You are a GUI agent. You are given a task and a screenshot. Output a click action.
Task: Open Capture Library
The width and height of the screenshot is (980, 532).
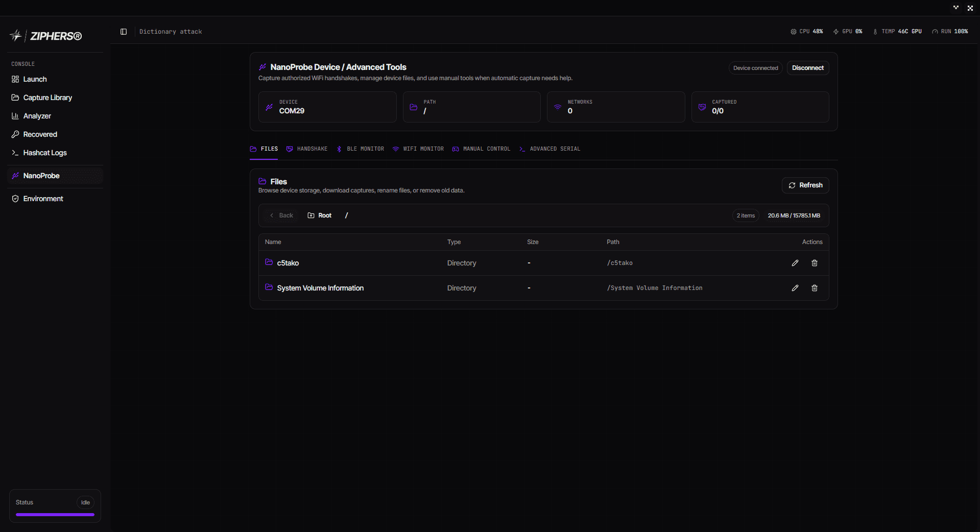coord(55,98)
